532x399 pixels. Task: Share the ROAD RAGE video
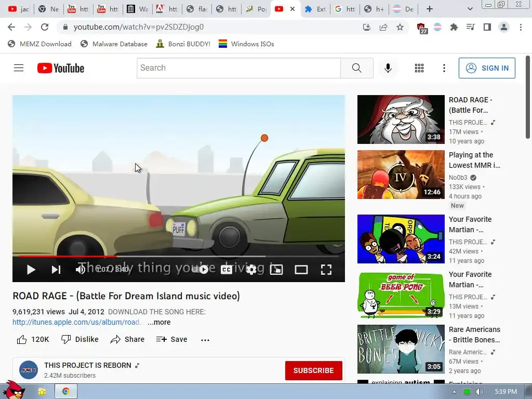(128, 339)
